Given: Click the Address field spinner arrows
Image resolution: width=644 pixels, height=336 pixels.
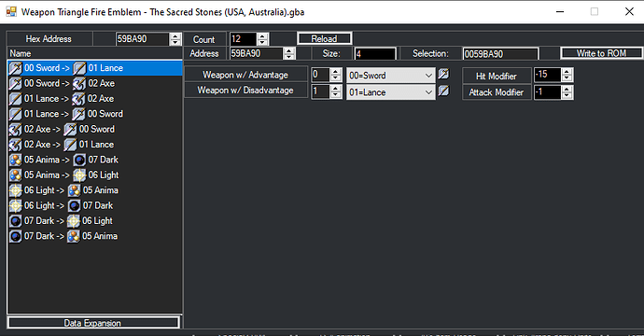Looking at the screenshot, I should pos(289,53).
